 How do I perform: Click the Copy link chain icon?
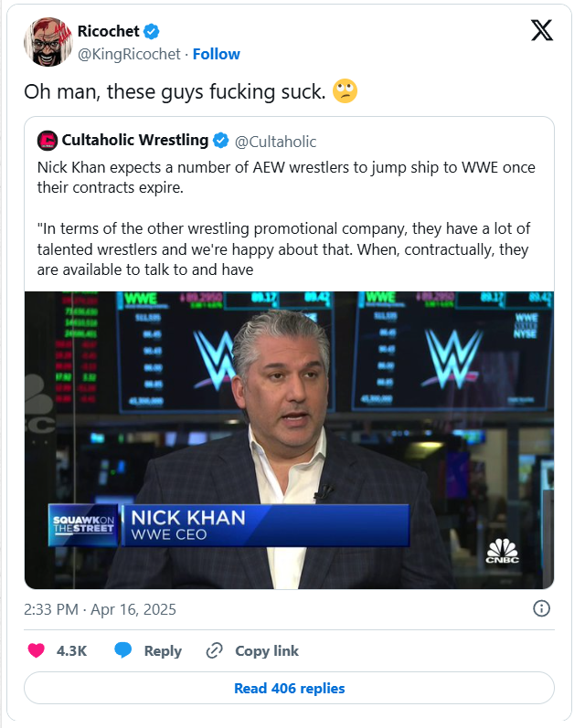216,650
